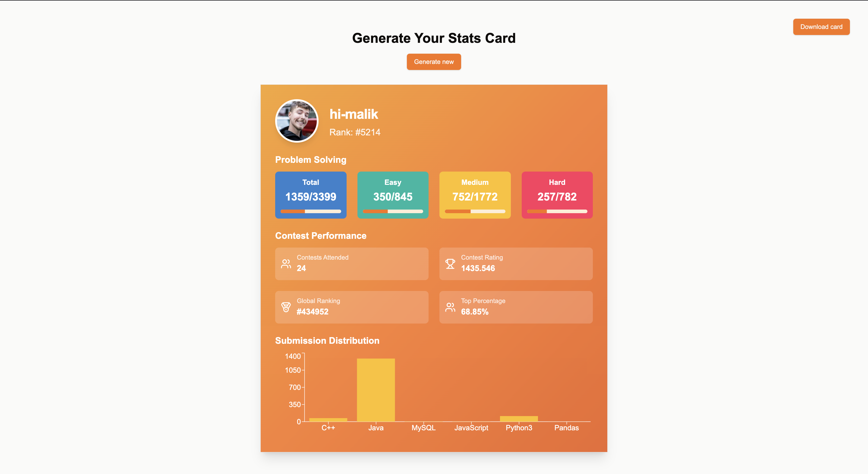Screen dimensions: 868x474
Task: Toggle the Global Ranking stat panel
Action: 351,307
